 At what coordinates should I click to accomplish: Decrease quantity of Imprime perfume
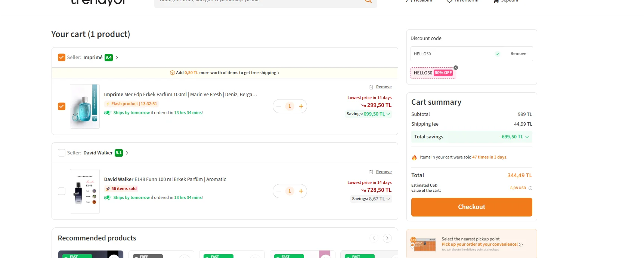(279, 106)
